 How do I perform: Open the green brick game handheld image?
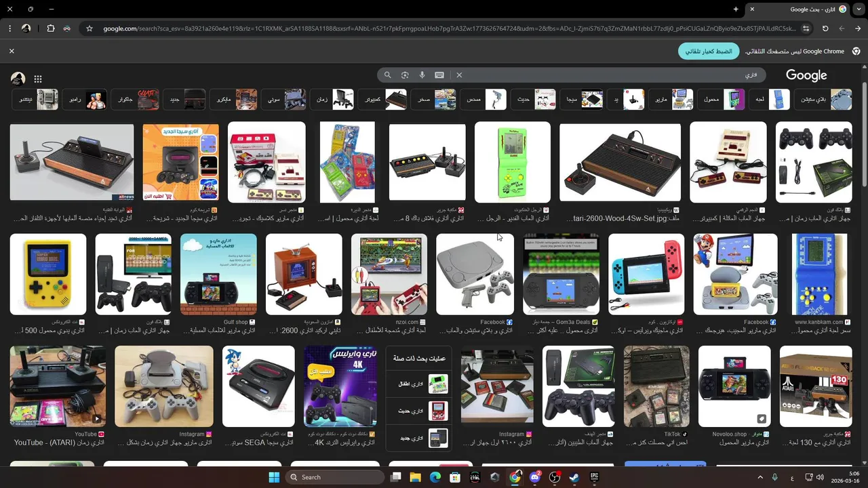pos(512,163)
